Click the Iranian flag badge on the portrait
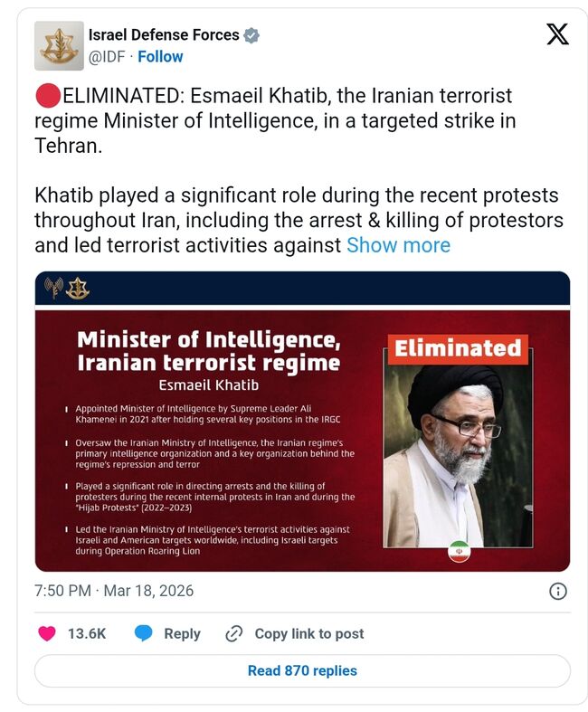Screen dimensions: 588x712 pyautogui.click(x=460, y=551)
